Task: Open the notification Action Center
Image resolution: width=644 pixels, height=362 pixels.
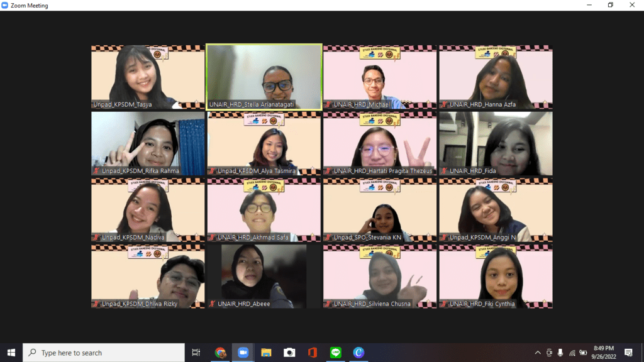Action: pyautogui.click(x=628, y=353)
